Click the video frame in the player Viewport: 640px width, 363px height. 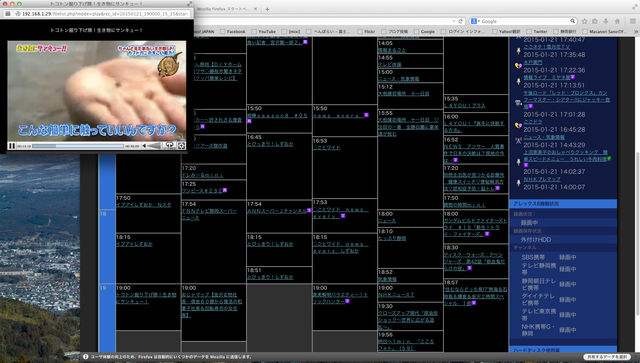tap(97, 90)
